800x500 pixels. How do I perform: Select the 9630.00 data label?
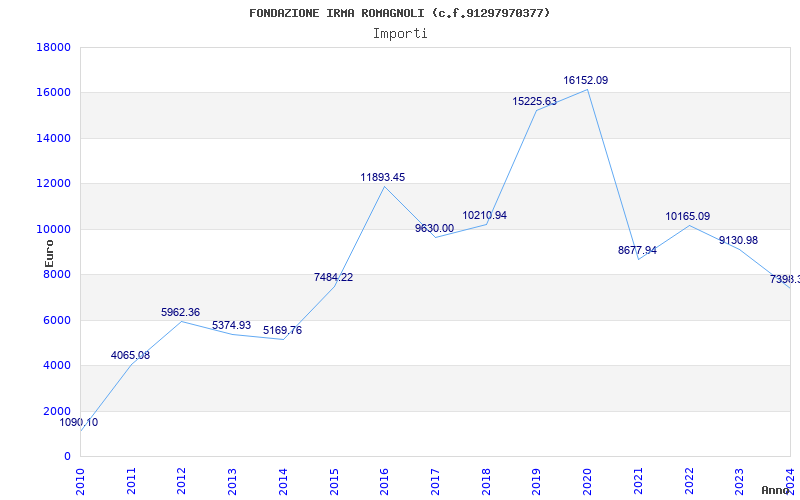[434, 228]
